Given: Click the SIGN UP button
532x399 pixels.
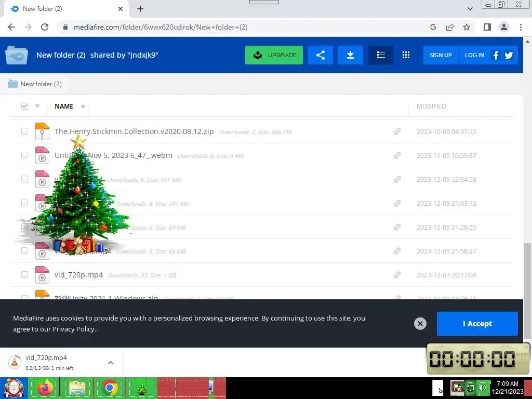Looking at the screenshot, I should point(441,55).
